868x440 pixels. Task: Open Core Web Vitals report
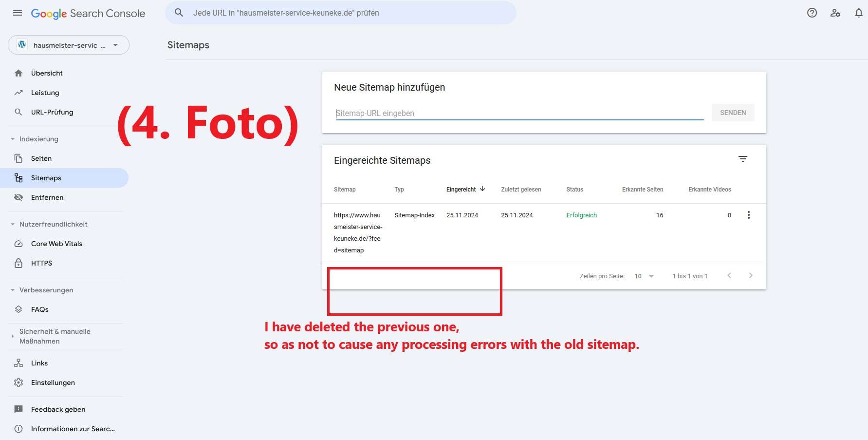coord(64,244)
